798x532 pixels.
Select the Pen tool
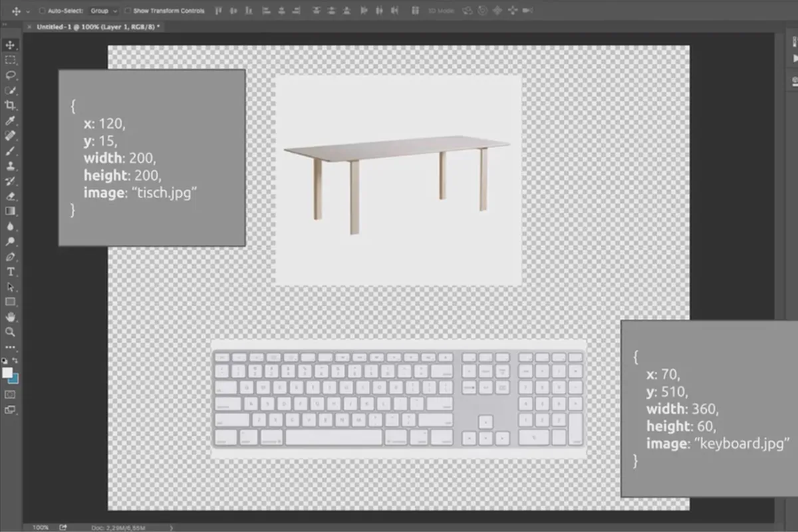11,257
